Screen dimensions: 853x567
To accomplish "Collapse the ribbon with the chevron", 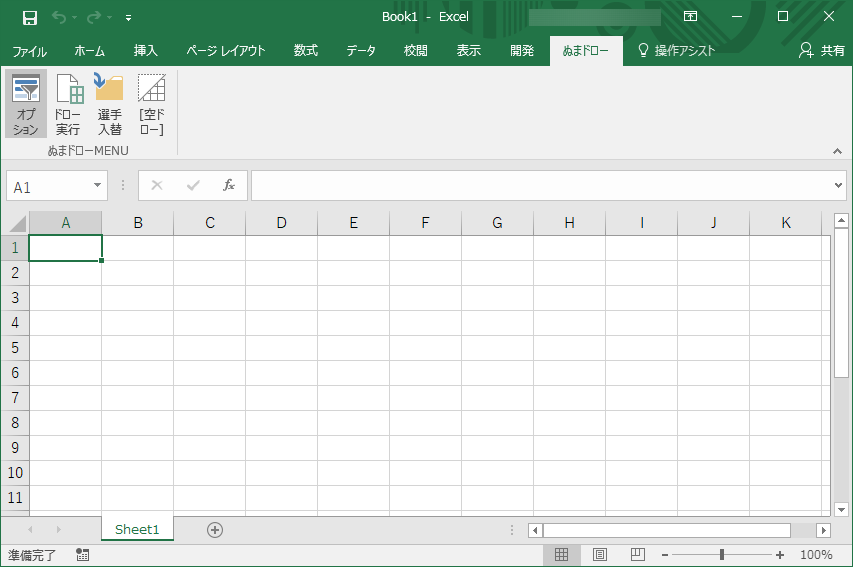I will 837,151.
